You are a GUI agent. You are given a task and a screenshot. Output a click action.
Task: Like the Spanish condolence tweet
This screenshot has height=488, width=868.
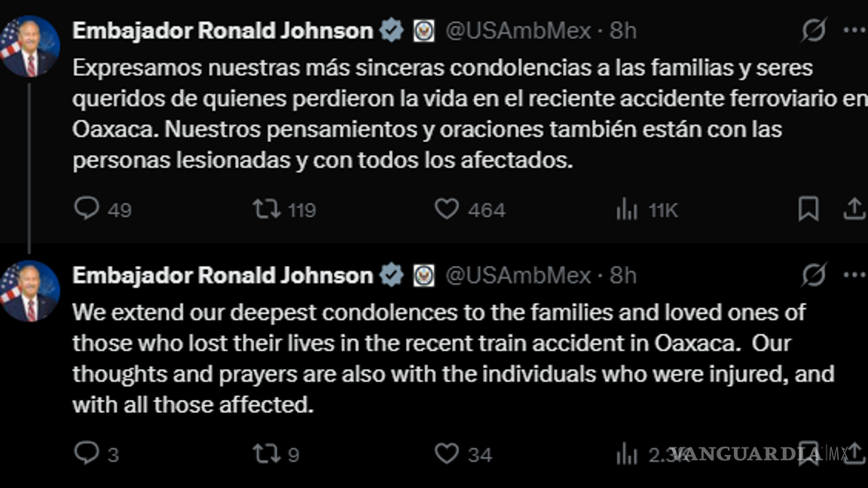tap(447, 209)
